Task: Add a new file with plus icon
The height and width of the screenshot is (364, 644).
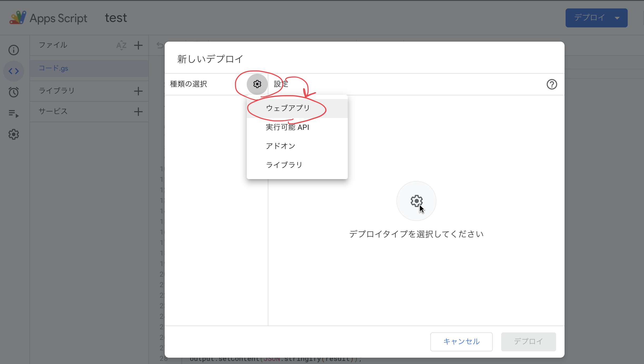Action: (138, 45)
